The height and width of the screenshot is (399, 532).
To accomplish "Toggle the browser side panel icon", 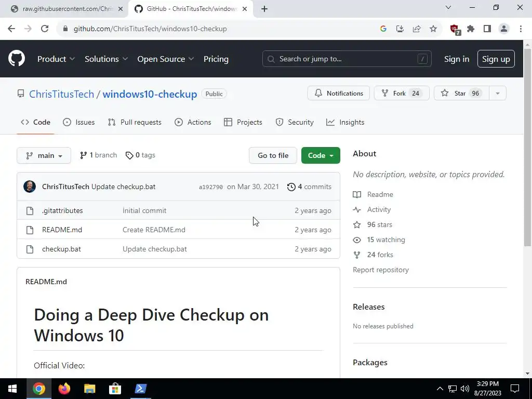I will coord(487,29).
